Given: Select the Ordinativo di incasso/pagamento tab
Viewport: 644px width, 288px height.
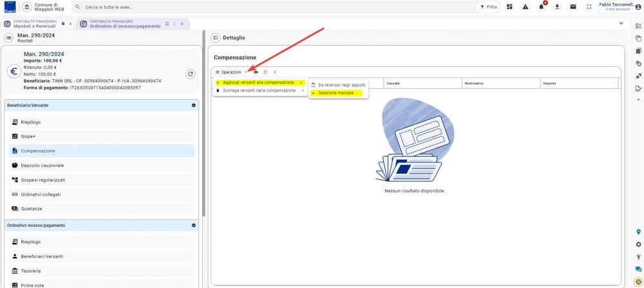Looking at the screenshot, I should [125, 24].
